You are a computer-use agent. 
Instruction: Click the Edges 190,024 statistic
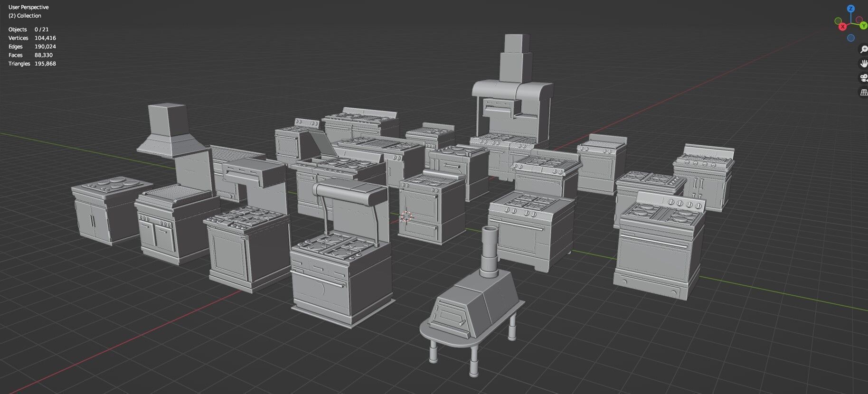[x=32, y=47]
